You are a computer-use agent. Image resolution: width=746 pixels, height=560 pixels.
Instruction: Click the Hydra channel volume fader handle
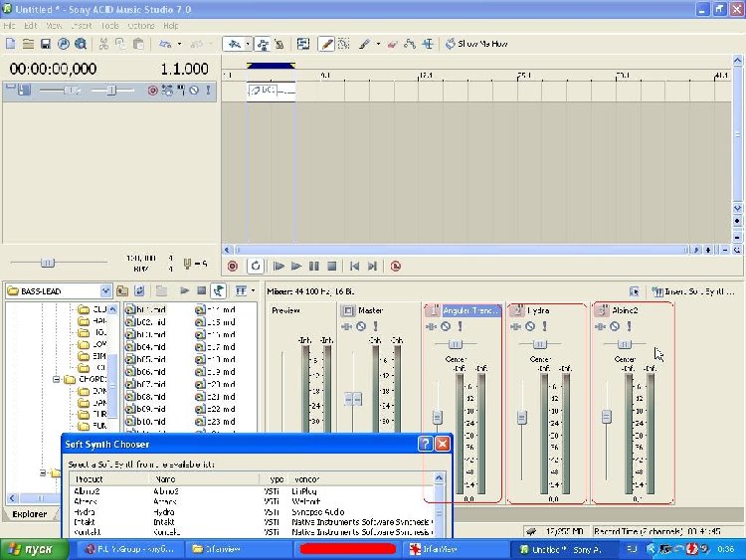pyautogui.click(x=522, y=417)
